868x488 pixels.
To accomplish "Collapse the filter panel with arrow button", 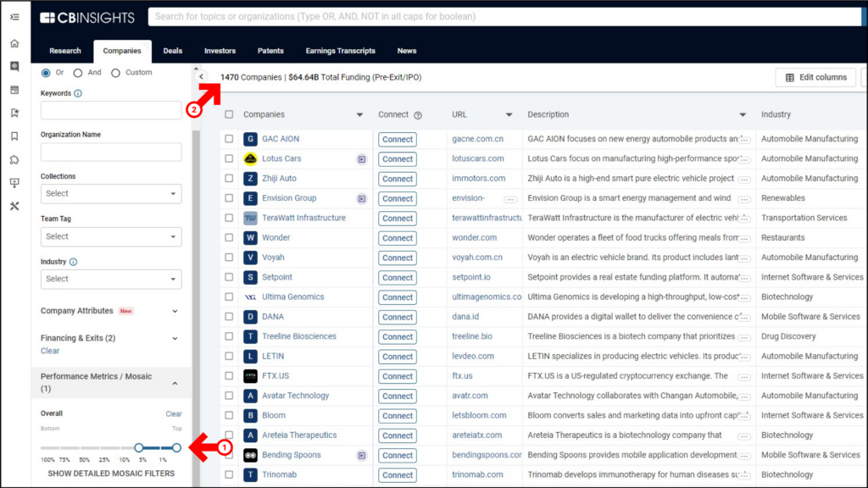I will tap(201, 77).
